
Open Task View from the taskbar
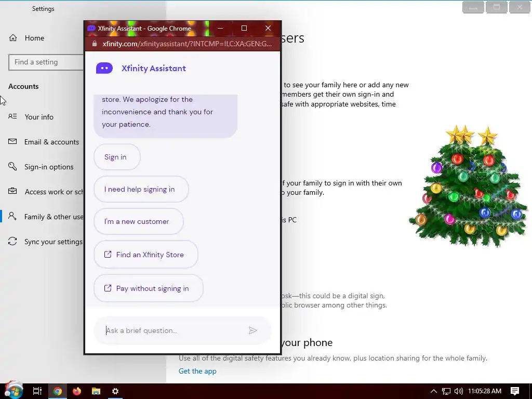tap(37, 391)
